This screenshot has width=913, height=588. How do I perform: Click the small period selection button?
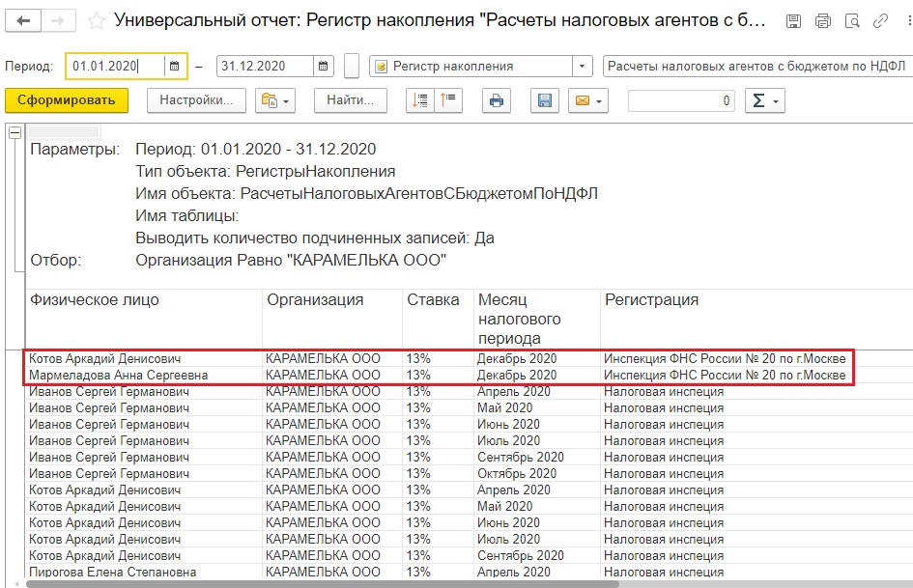pos(352,67)
